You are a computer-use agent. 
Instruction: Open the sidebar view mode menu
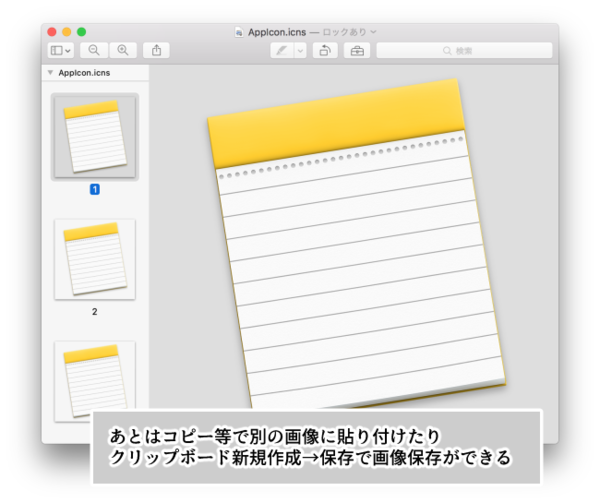(x=61, y=50)
